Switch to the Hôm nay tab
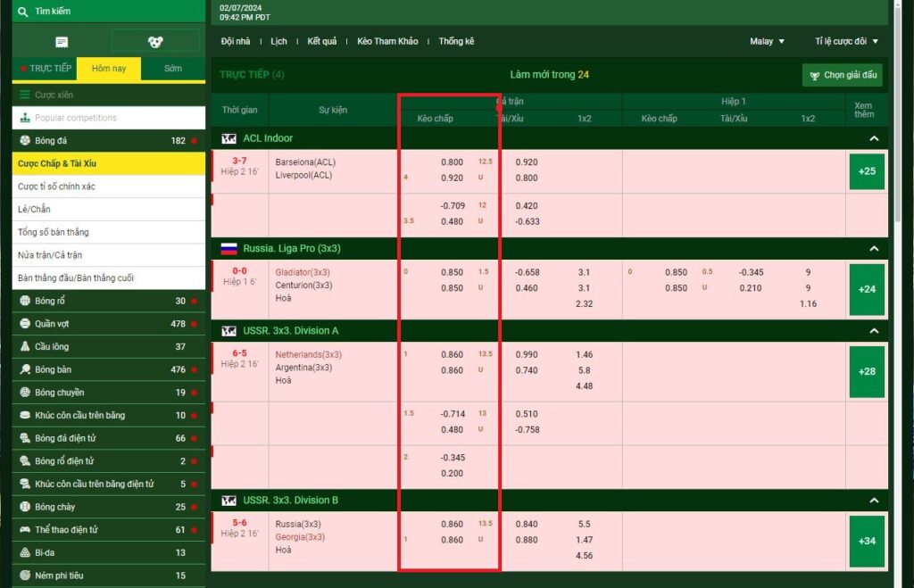This screenshot has height=588, width=914. coord(109,69)
